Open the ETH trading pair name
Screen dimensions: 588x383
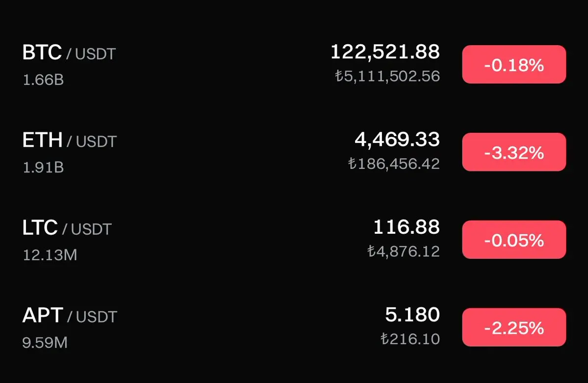tap(70, 140)
